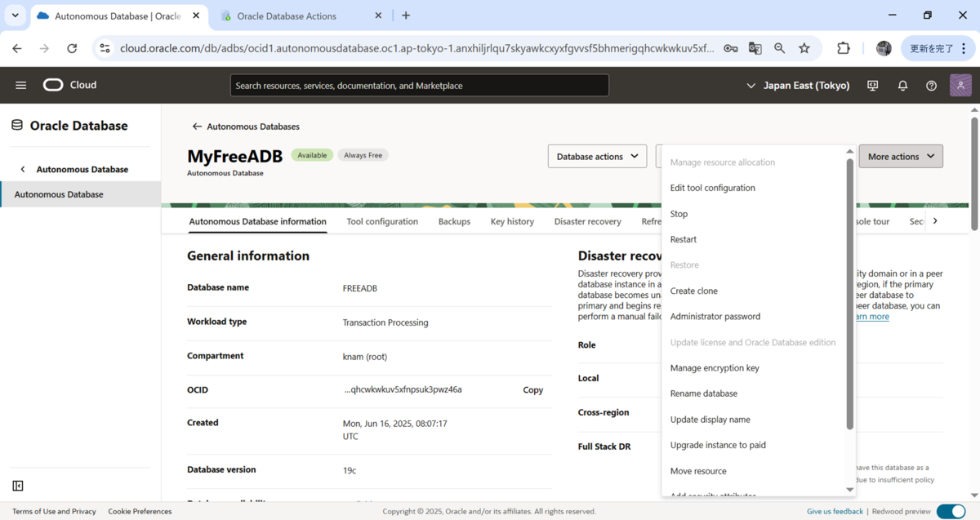The height and width of the screenshot is (520, 980).
Task: Open the notifications bell
Action: click(x=902, y=85)
